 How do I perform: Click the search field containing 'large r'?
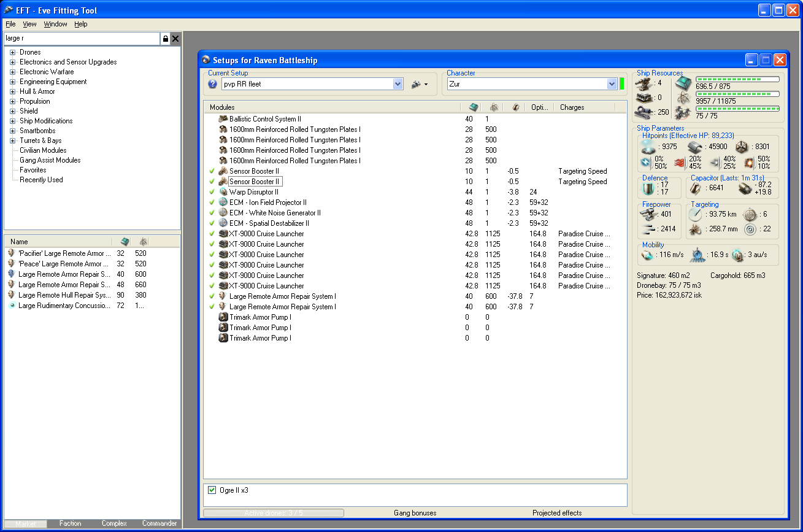coord(82,39)
